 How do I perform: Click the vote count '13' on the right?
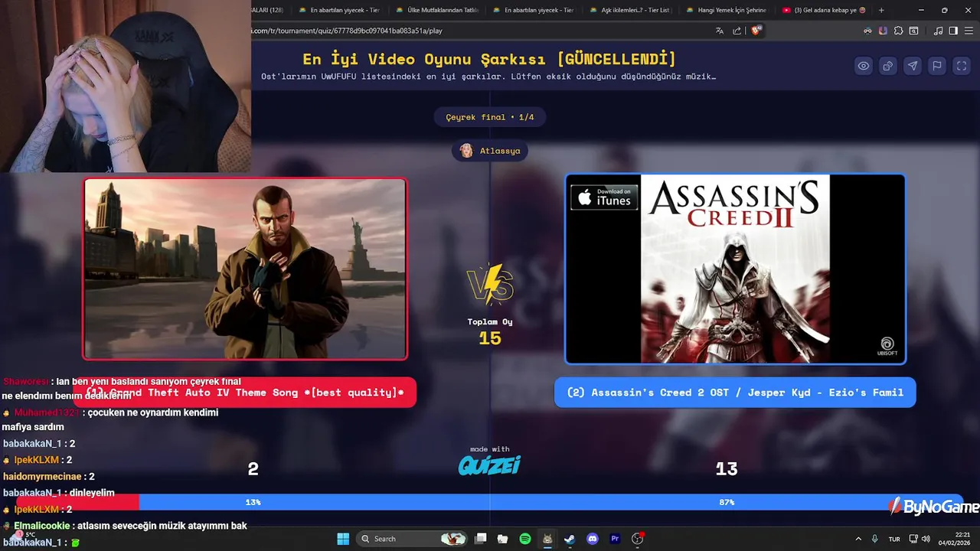point(727,468)
